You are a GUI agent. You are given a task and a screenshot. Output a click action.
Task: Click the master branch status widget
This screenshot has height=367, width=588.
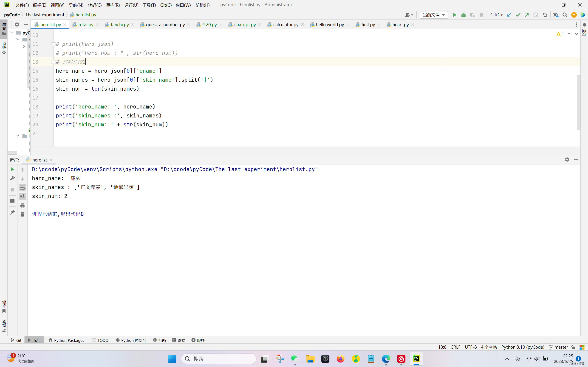coord(559,347)
